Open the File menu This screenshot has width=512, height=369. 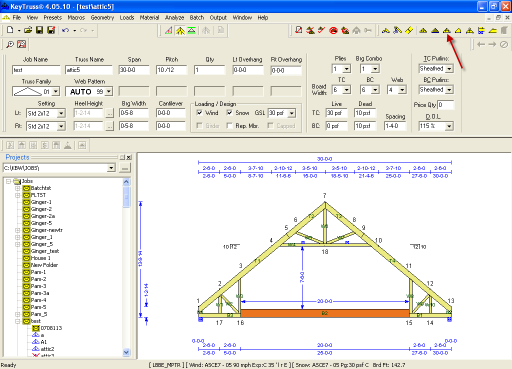tap(17, 18)
